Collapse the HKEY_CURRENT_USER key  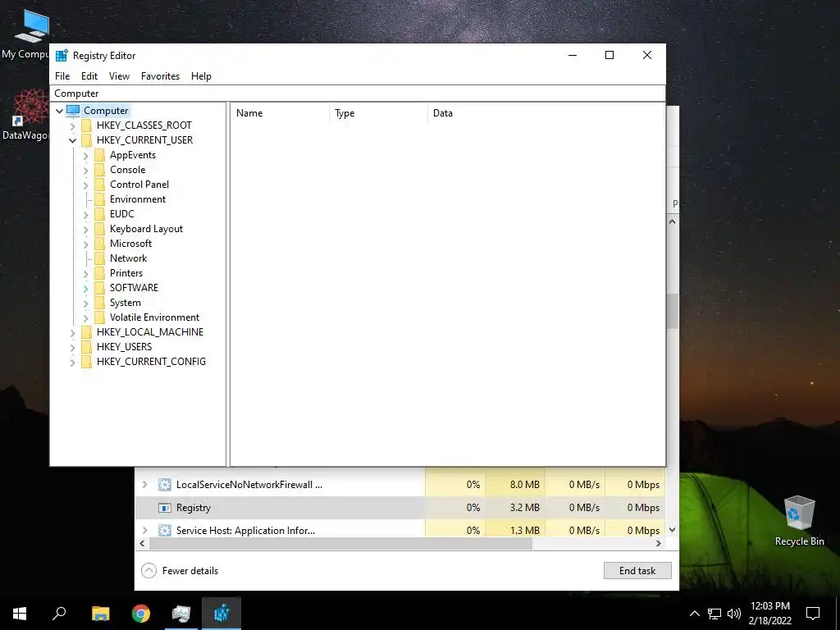coord(72,140)
